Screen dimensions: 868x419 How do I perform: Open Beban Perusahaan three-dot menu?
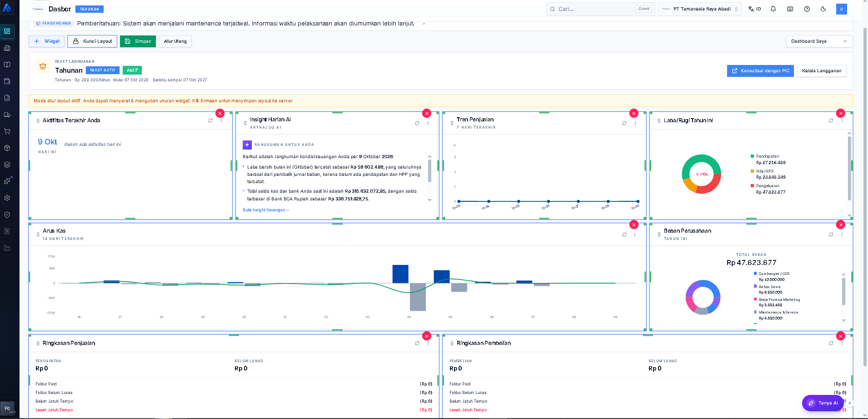point(842,234)
